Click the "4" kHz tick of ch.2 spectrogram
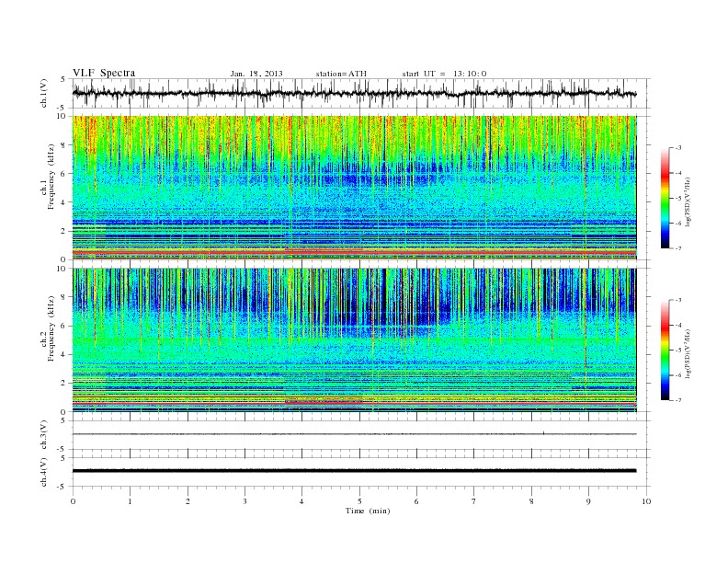728x563 pixels. pyautogui.click(x=63, y=354)
